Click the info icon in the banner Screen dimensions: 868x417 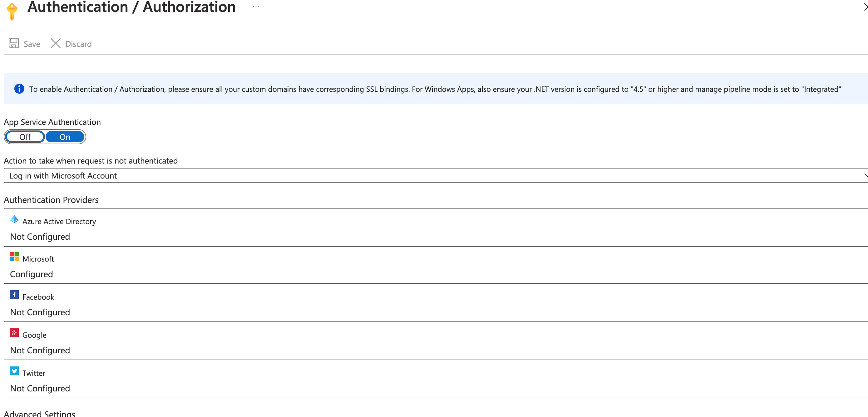[19, 89]
